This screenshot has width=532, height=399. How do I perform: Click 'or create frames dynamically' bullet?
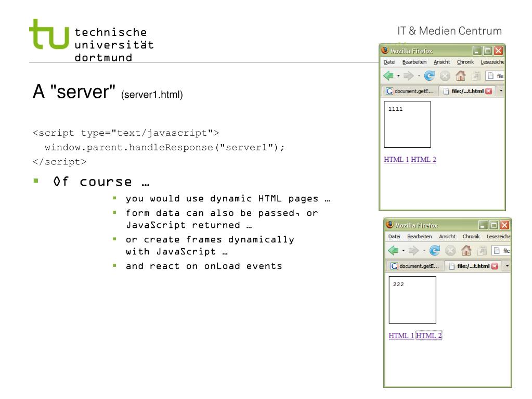pyautogui.click(x=210, y=246)
